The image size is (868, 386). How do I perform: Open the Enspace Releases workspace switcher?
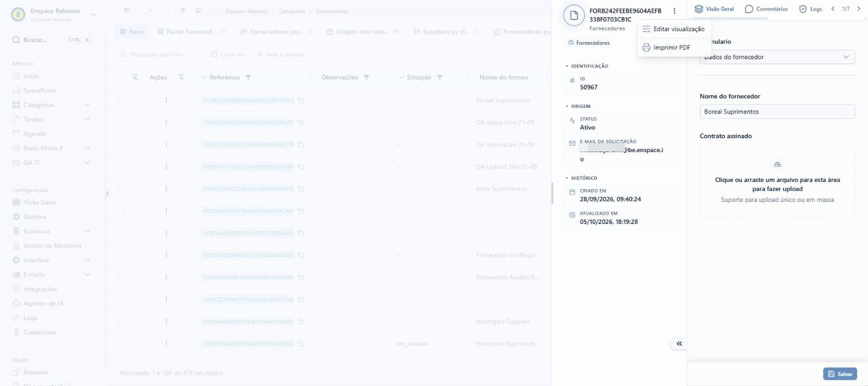[x=54, y=14]
